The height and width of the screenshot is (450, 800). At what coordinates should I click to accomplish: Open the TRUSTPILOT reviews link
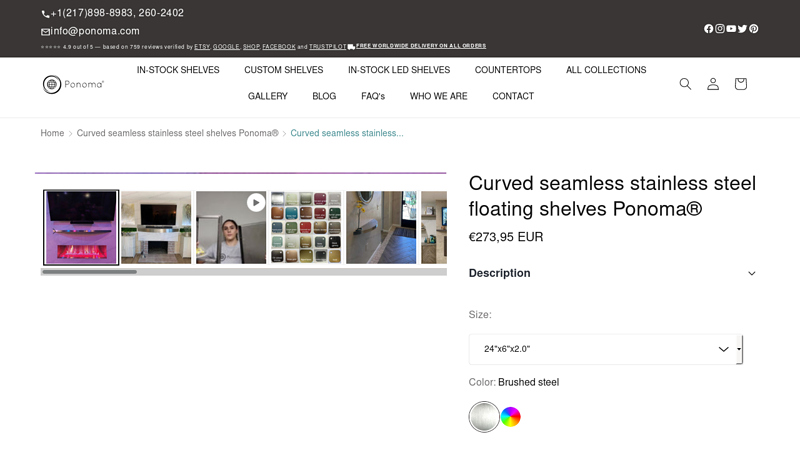328,47
